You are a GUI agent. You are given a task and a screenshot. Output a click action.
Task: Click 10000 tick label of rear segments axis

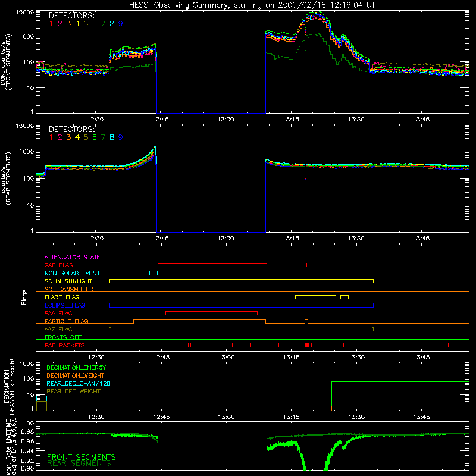tap(25, 126)
